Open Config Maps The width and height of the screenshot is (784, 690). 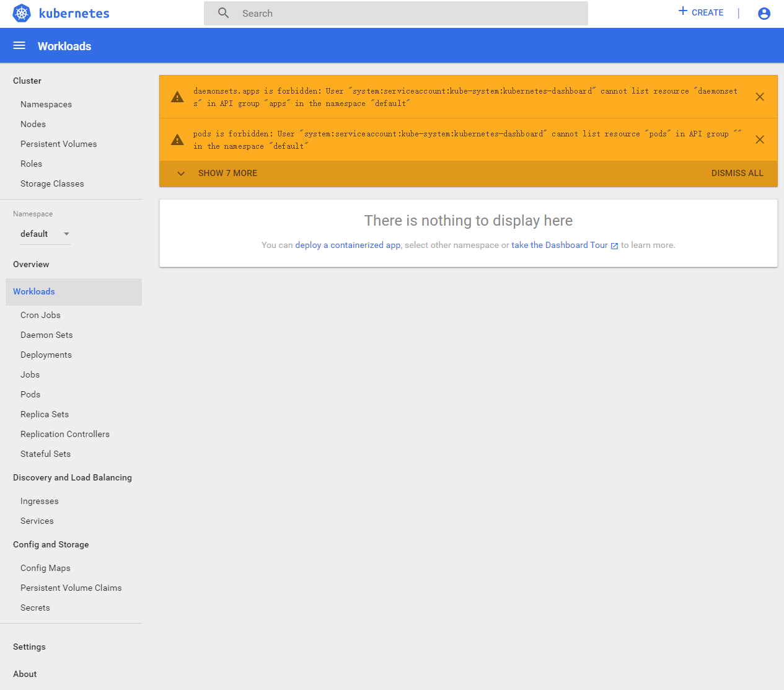(x=45, y=568)
